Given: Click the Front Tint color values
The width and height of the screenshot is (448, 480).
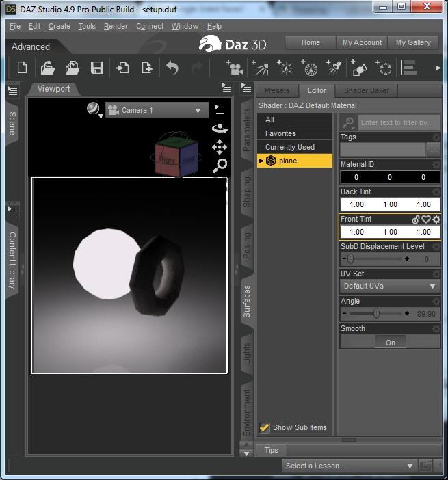Looking at the screenshot, I should [390, 232].
